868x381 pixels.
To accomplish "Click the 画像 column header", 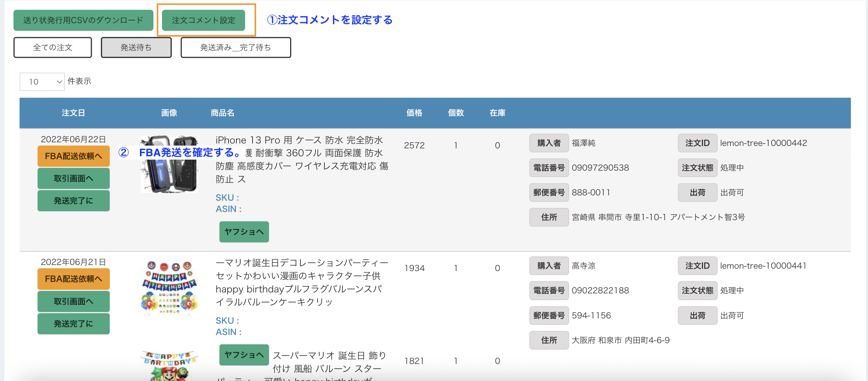I will tap(169, 113).
